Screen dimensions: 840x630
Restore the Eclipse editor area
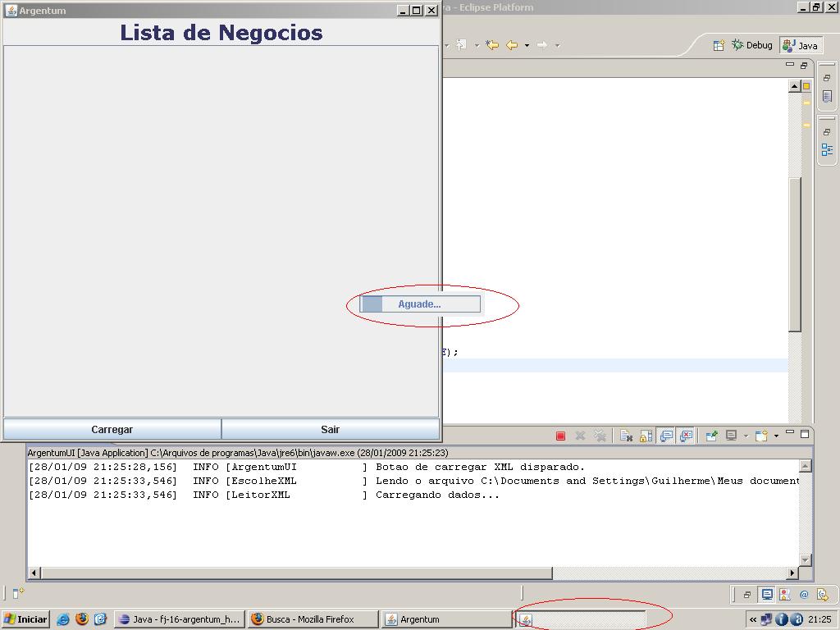804,66
